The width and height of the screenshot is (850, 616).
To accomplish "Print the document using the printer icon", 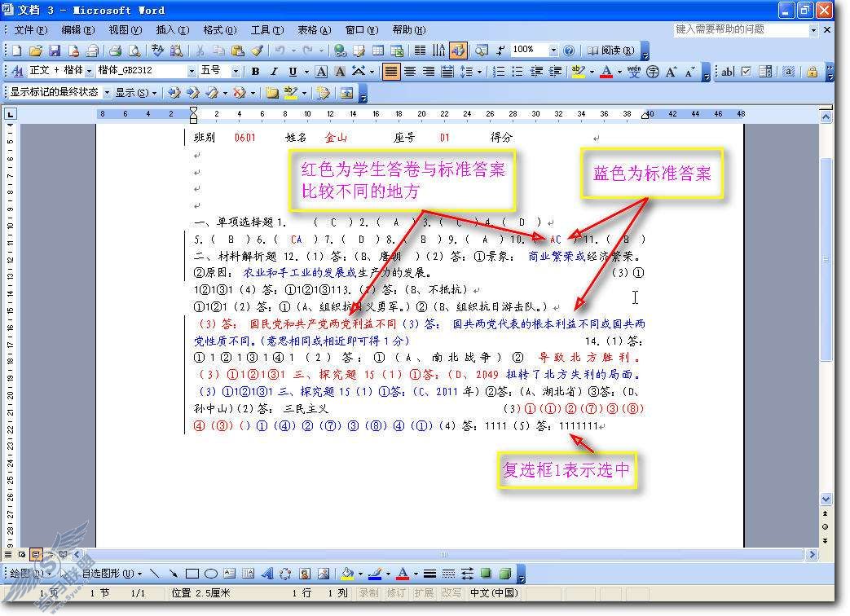I will (x=115, y=51).
